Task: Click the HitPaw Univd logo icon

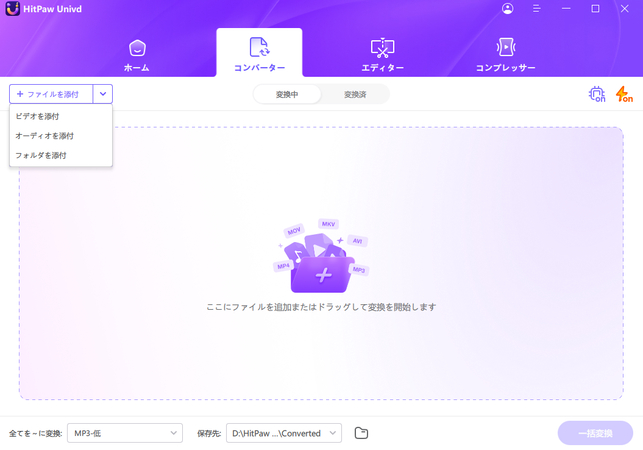Action: 12,9
